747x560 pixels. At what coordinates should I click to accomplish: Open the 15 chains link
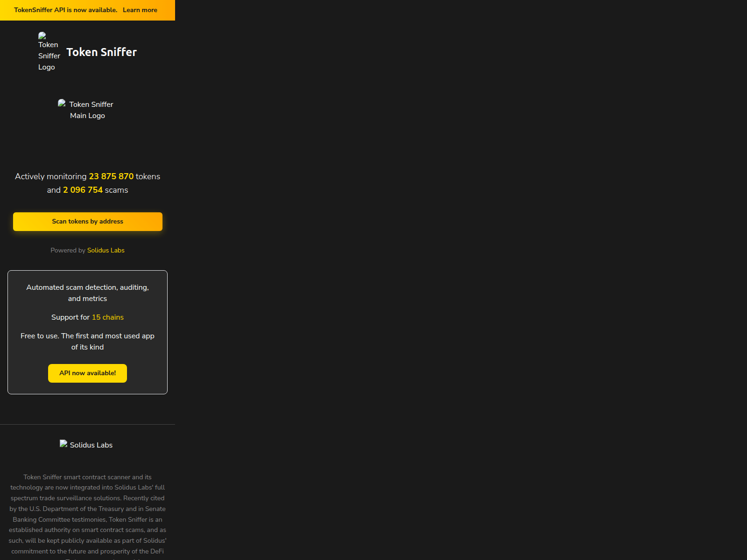[x=108, y=317]
